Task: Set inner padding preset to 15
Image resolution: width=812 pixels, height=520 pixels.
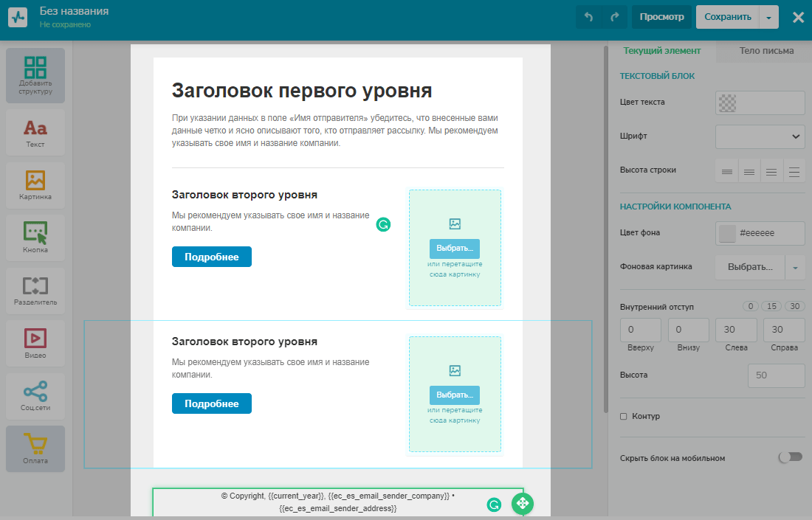Action: [772, 306]
